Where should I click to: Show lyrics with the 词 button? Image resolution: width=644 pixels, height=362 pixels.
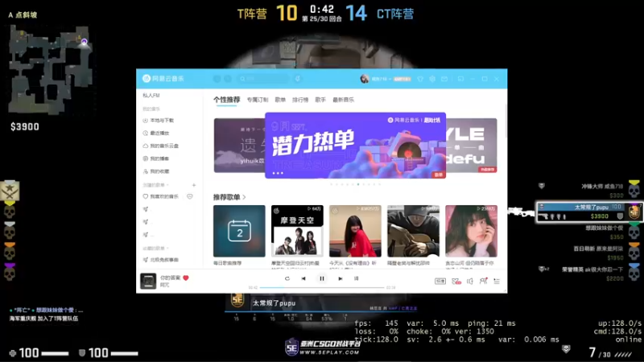(356, 278)
